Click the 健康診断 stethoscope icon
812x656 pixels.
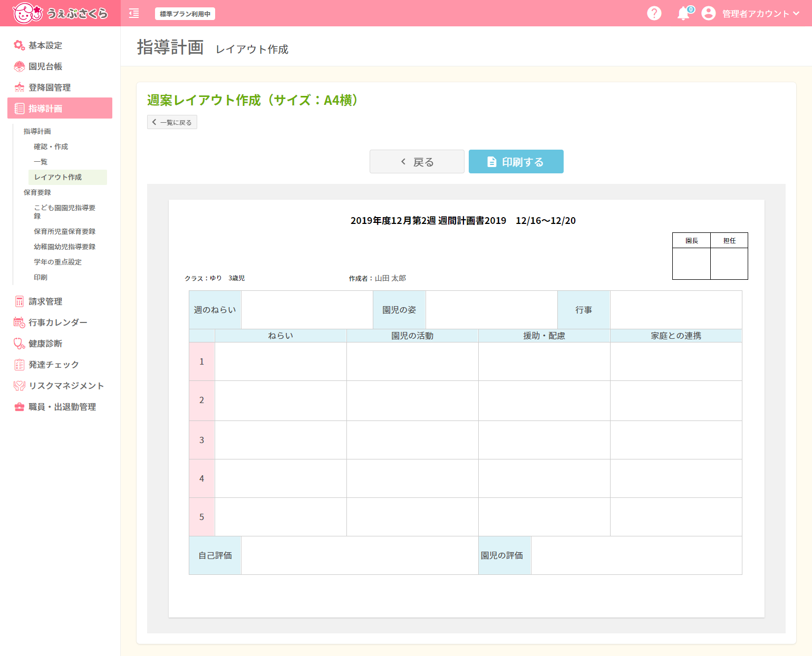point(20,344)
